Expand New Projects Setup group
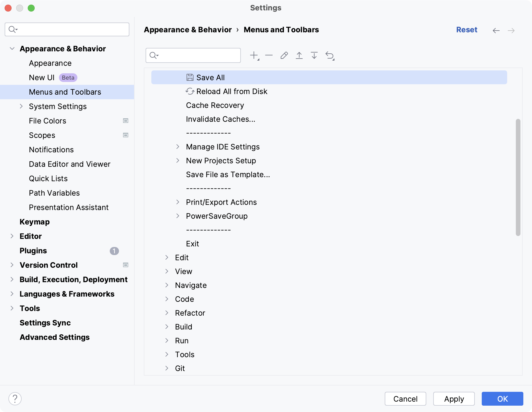 coord(178,160)
